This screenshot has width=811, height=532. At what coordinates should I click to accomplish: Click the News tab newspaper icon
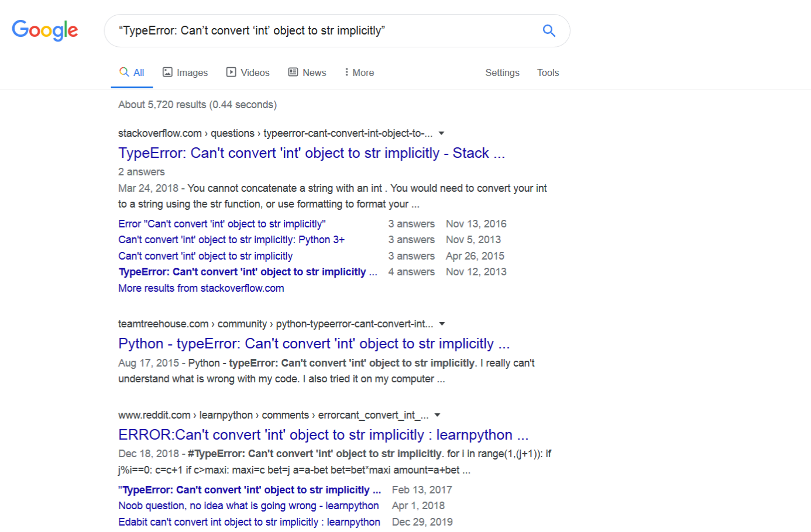[x=293, y=72]
